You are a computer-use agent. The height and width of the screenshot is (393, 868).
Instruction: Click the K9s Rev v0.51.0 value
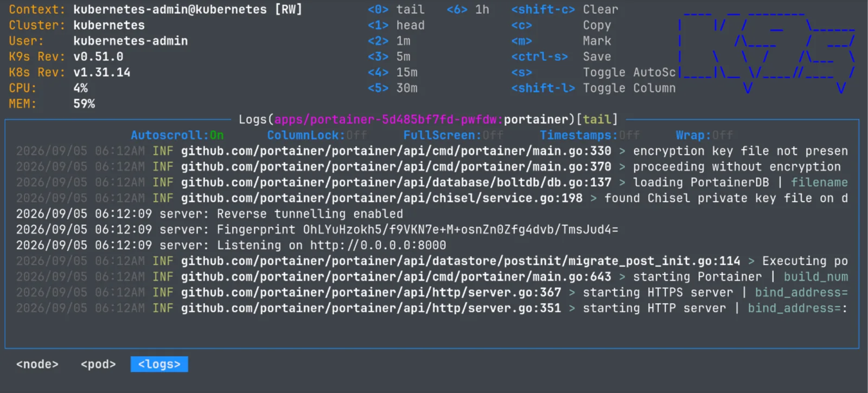pos(98,57)
